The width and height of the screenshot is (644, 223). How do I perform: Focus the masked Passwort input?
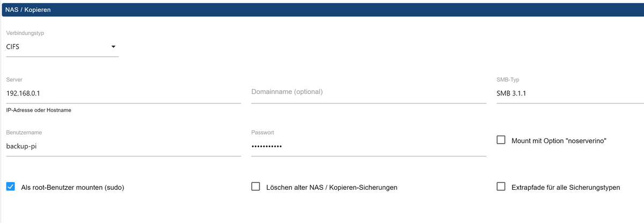coord(368,146)
